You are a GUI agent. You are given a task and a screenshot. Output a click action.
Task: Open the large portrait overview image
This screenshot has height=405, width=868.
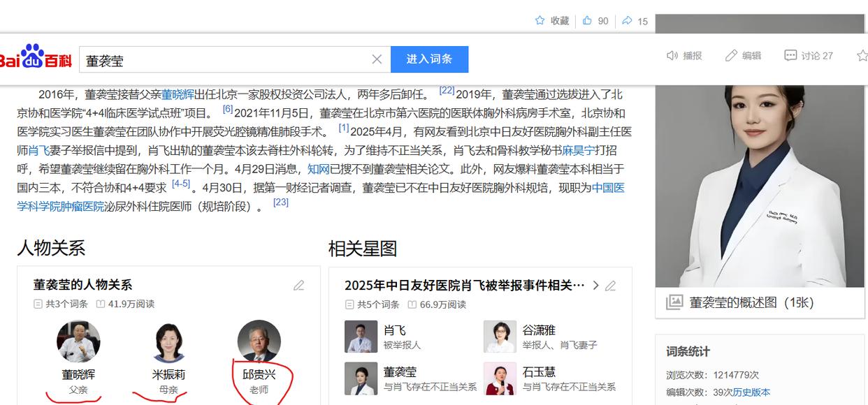coord(761,185)
